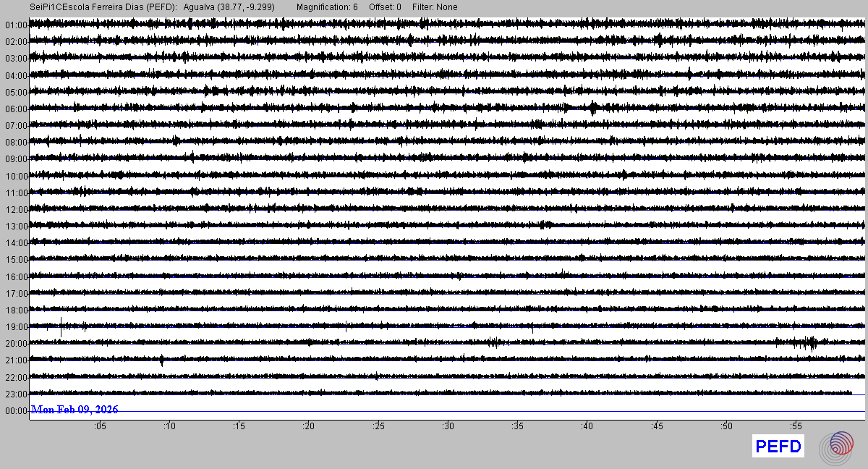This screenshot has height=469, width=868.
Task: Click the Mon Feb 09, 2026 date label
Action: click(75, 410)
